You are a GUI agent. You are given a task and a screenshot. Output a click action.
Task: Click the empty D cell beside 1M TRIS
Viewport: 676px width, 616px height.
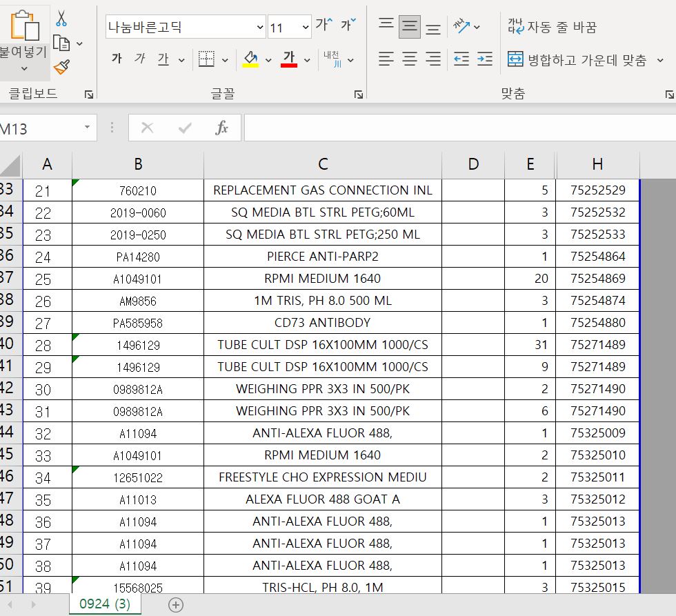(473, 301)
